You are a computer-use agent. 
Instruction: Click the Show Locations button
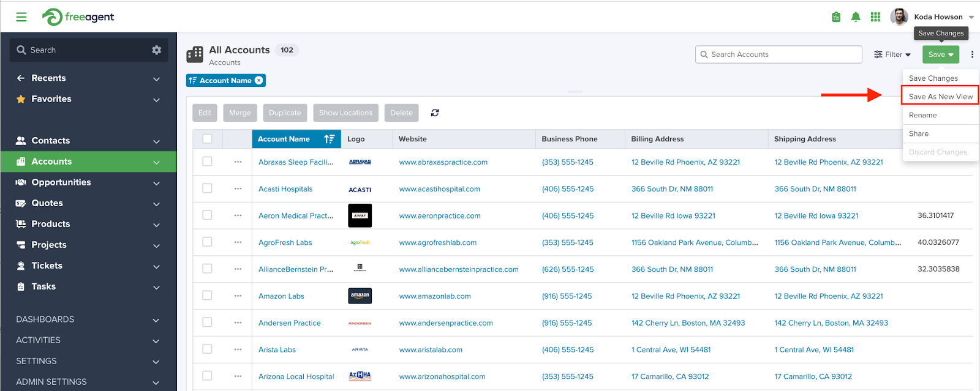tap(345, 113)
